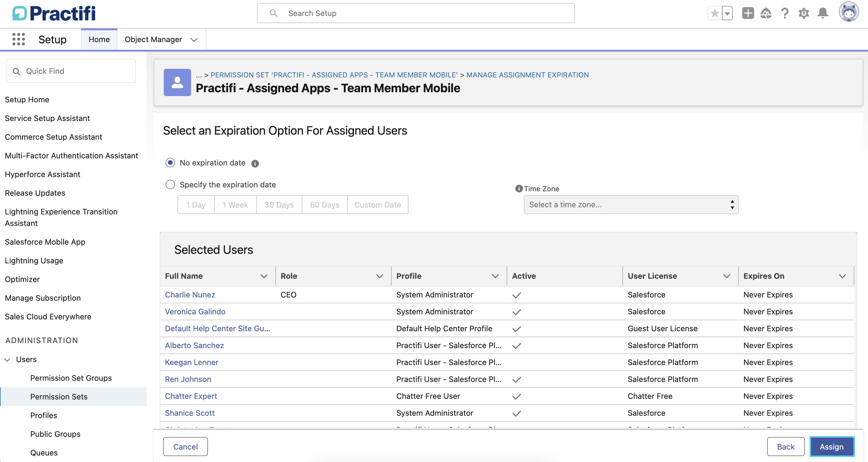The image size is (868, 462).
Task: Open Optimizer
Action: tap(22, 279)
